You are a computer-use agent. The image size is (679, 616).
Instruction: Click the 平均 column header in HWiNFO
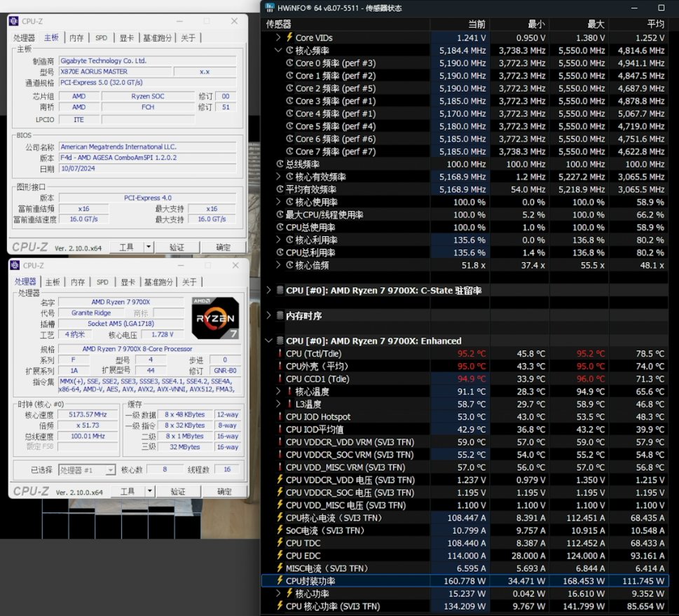639,25
